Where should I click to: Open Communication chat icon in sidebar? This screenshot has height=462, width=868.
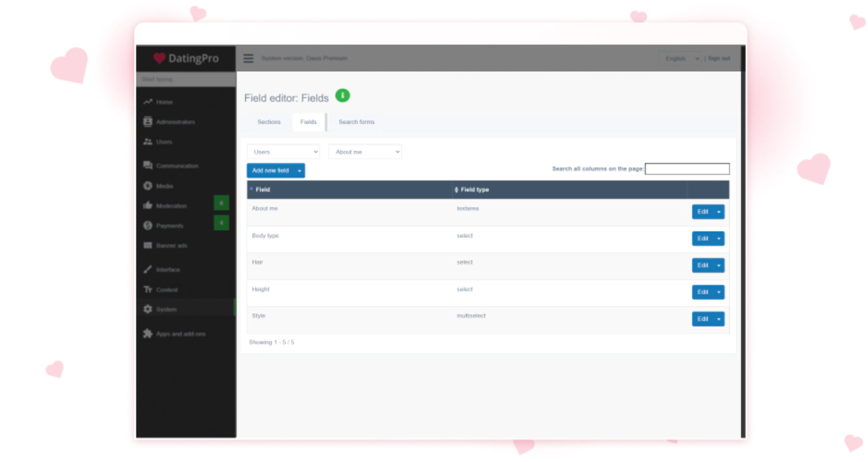pyautogui.click(x=148, y=165)
